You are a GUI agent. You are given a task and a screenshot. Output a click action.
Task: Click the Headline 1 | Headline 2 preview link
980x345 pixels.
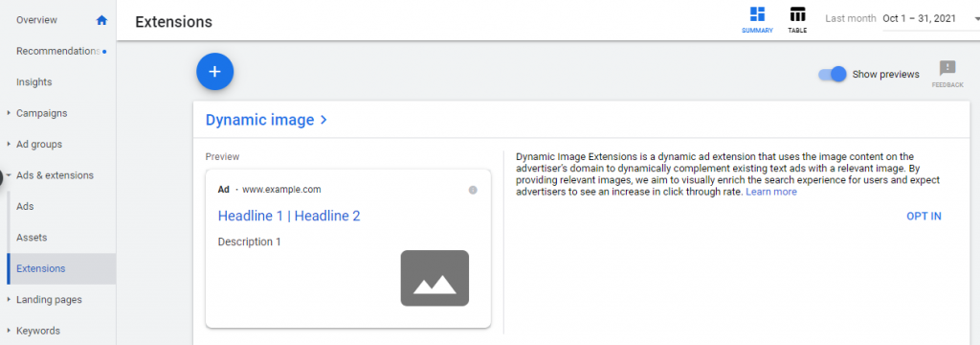click(x=289, y=216)
